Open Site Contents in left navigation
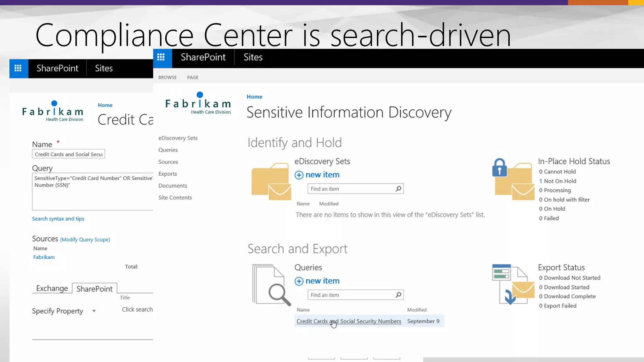The image size is (644, 362). click(175, 198)
